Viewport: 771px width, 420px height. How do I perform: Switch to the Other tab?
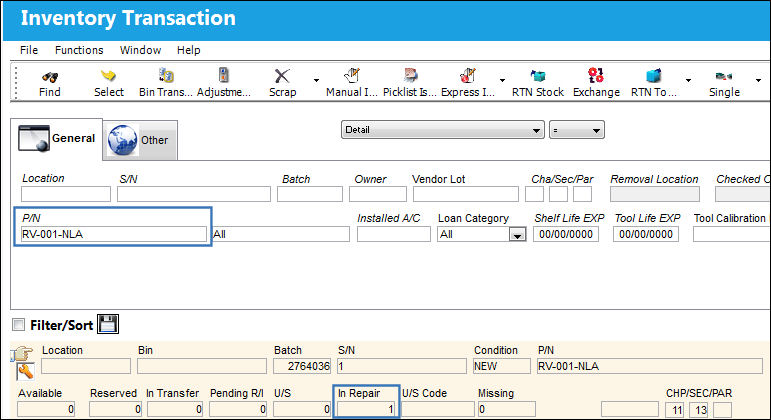pyautogui.click(x=140, y=140)
